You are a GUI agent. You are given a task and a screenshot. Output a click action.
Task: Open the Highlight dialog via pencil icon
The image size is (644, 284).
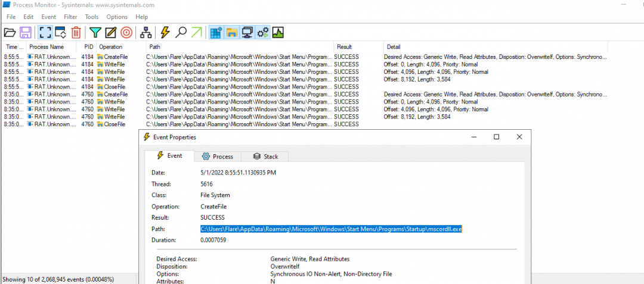click(111, 32)
